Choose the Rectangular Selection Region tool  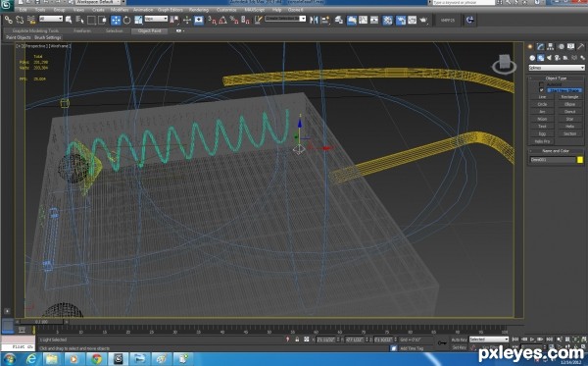91,20
